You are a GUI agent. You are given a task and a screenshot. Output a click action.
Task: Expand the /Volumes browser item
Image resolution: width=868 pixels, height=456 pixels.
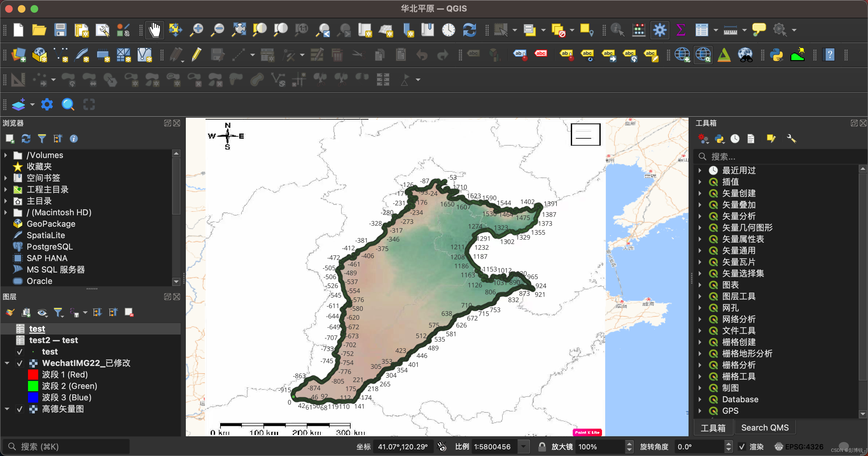pyautogui.click(x=6, y=155)
